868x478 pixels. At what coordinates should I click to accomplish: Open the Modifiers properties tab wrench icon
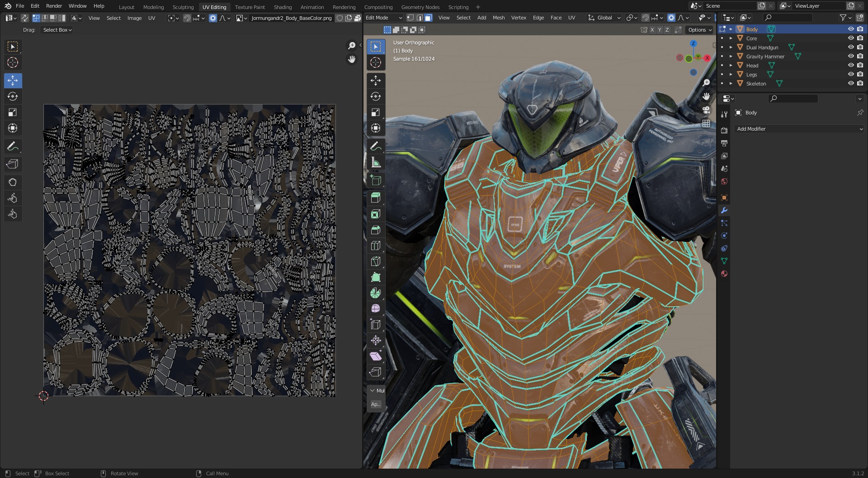[x=724, y=210]
